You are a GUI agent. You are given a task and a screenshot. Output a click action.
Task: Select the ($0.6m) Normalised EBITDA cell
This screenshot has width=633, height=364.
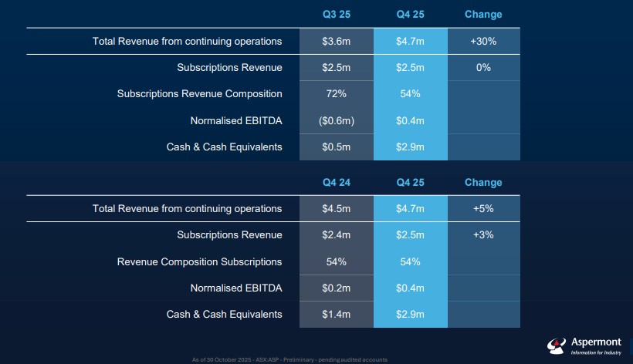pyautogui.click(x=336, y=120)
